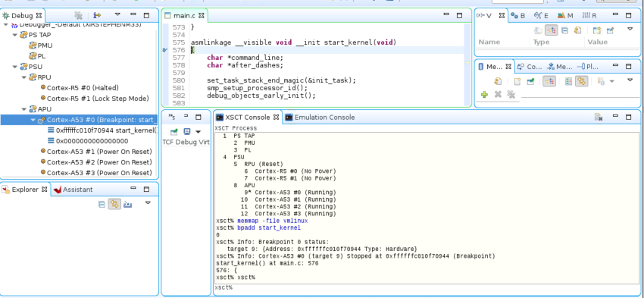Switch to the Explorer tab

(x=25, y=190)
